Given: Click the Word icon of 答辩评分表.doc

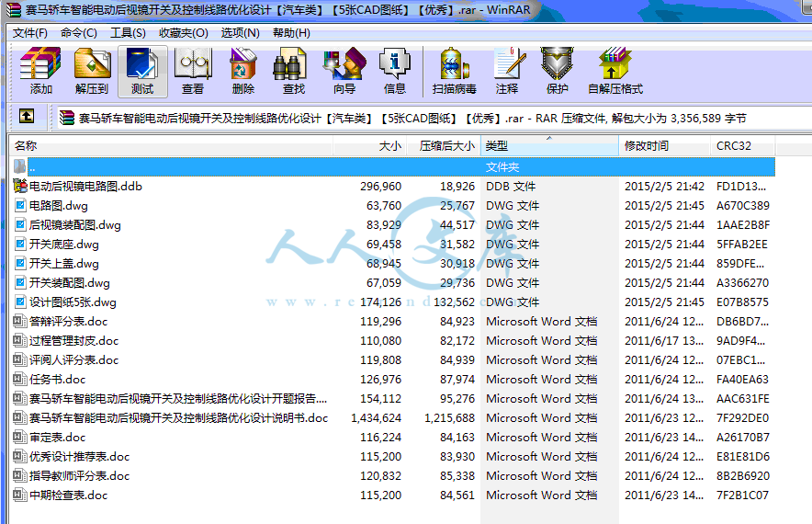Looking at the screenshot, I should tap(19, 321).
